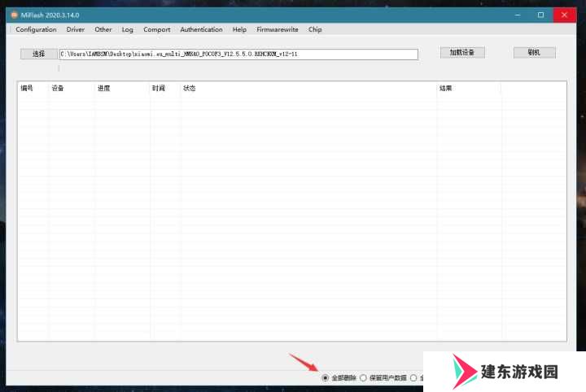Open the Other menu
Viewport: 586px width, 392px height.
coord(103,29)
